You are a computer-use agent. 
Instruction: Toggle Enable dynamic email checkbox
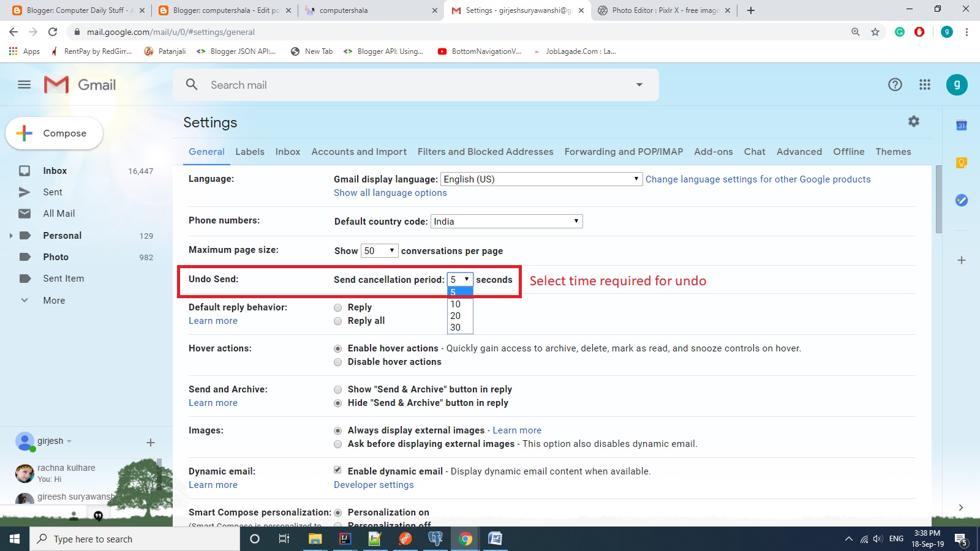337,470
